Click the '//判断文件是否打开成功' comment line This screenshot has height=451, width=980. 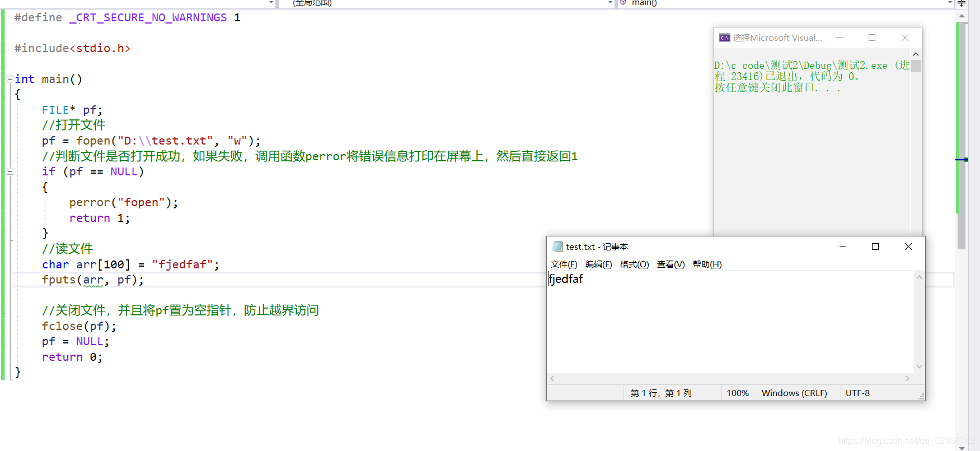[x=310, y=156]
